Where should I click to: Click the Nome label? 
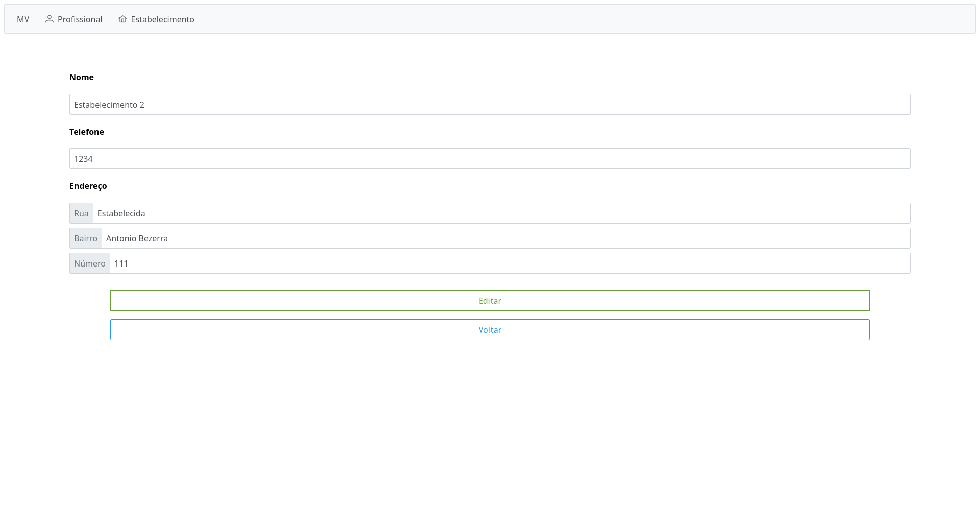[x=82, y=77]
